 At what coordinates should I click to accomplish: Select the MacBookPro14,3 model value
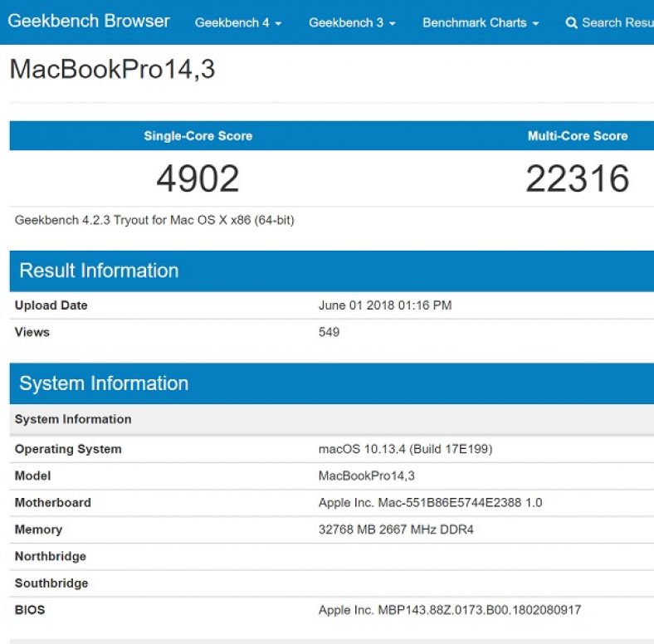(367, 476)
